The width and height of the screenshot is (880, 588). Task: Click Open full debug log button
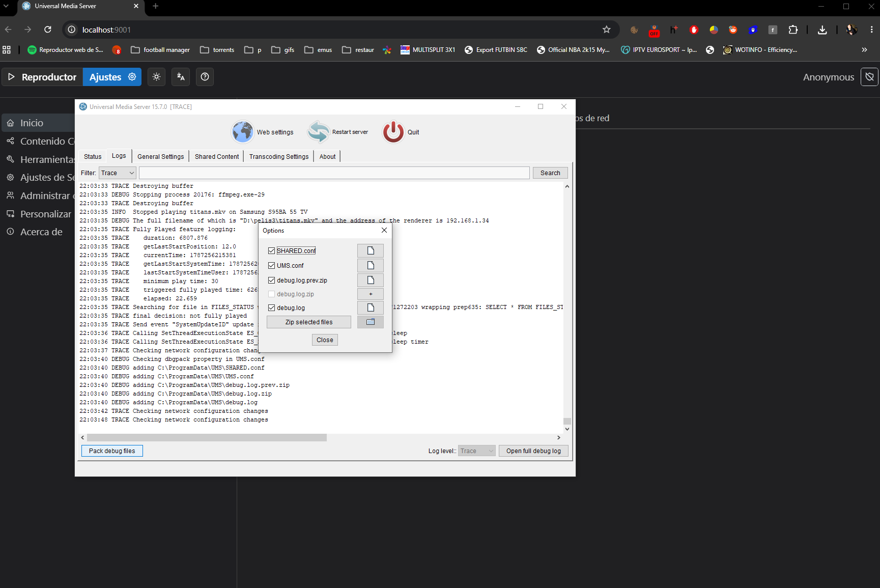click(x=533, y=451)
